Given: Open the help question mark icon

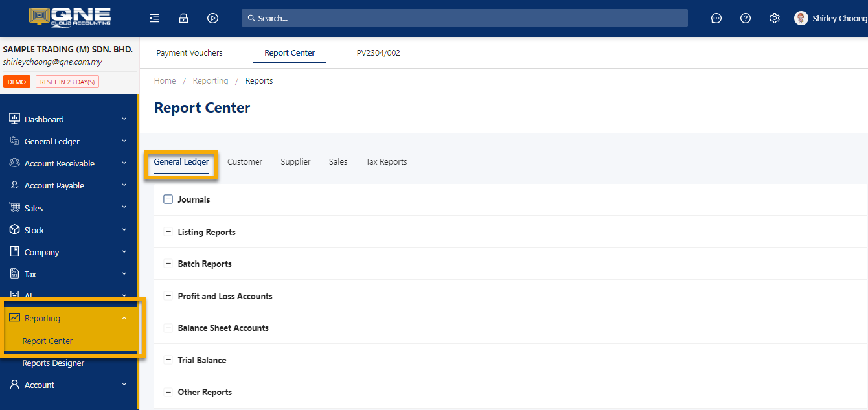Looking at the screenshot, I should click(746, 18).
